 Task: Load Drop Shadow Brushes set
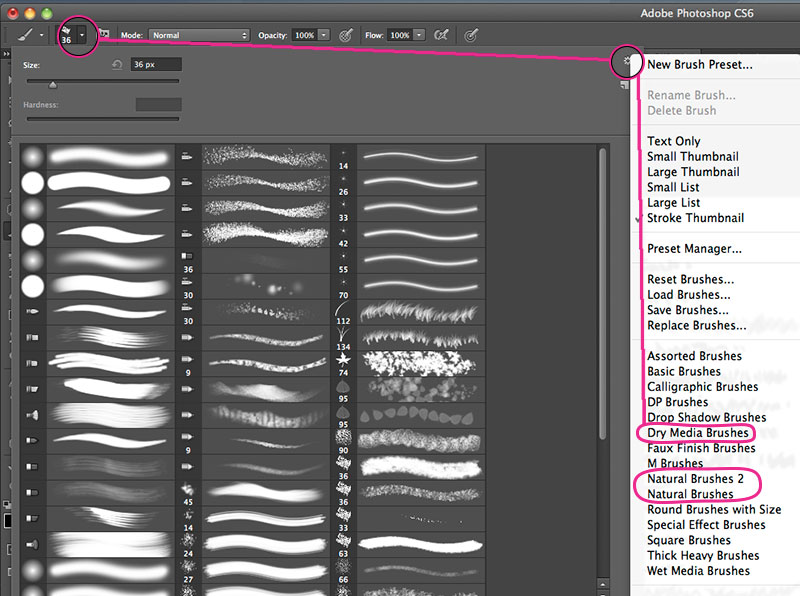click(707, 417)
